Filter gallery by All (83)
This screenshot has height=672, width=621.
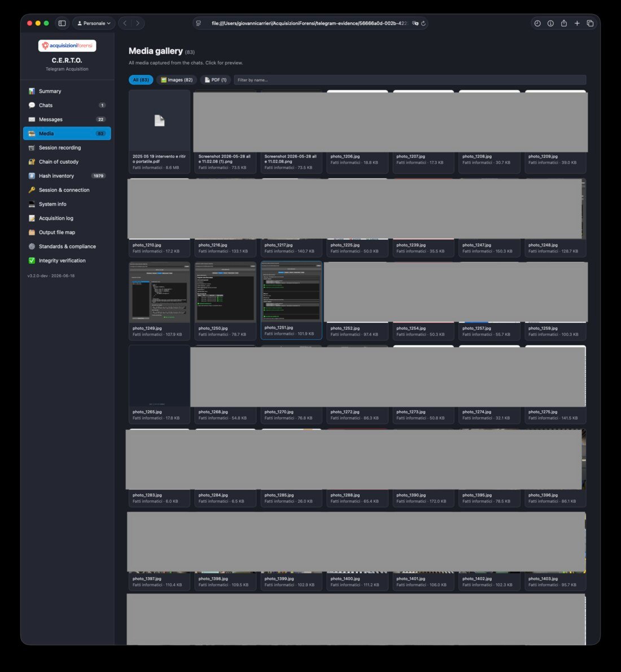[x=141, y=80]
